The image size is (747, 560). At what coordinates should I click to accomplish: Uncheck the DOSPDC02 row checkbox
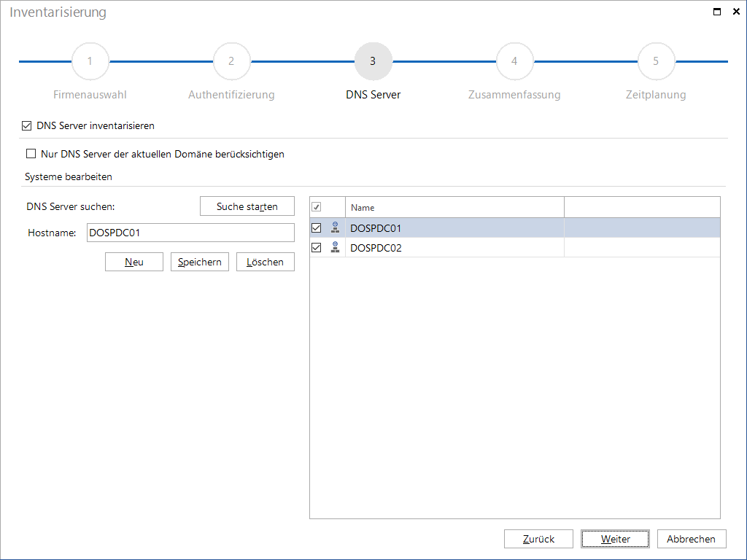click(317, 247)
